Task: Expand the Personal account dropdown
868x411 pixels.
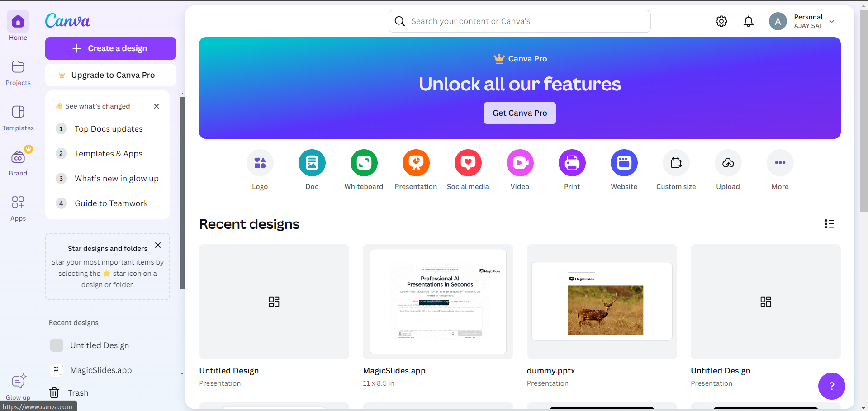Action: click(x=832, y=21)
